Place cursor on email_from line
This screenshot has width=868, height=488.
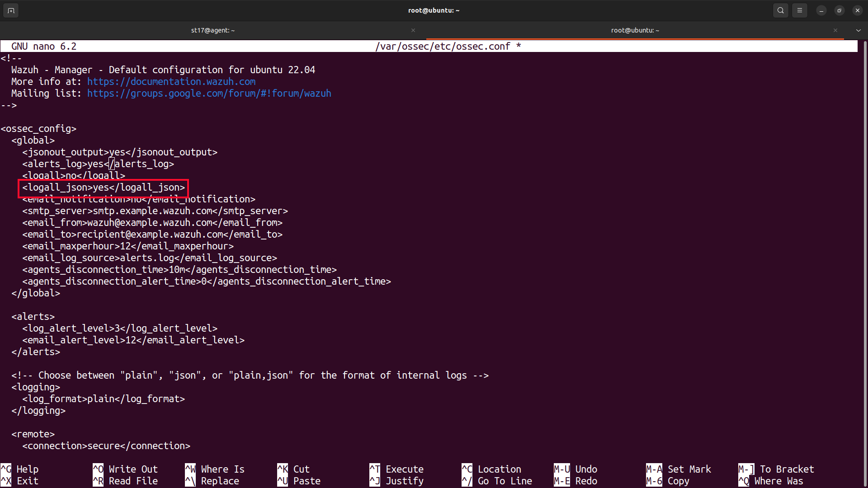[152, 223]
